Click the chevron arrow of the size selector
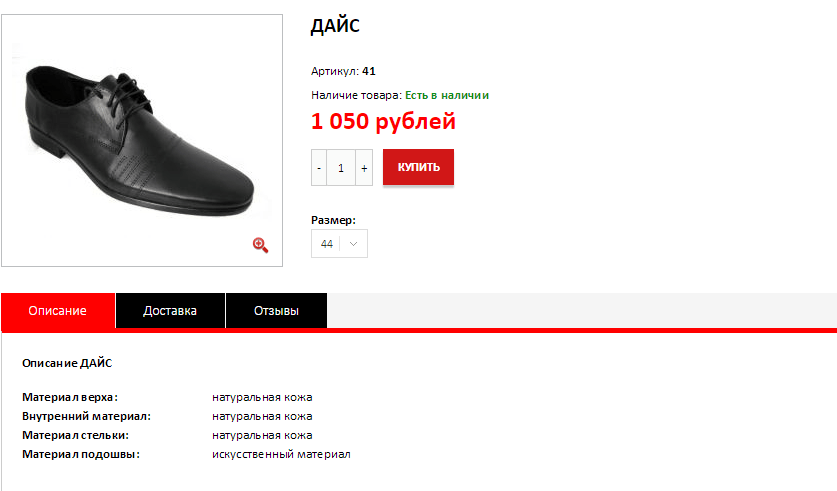The width and height of the screenshot is (837, 491). (x=353, y=244)
